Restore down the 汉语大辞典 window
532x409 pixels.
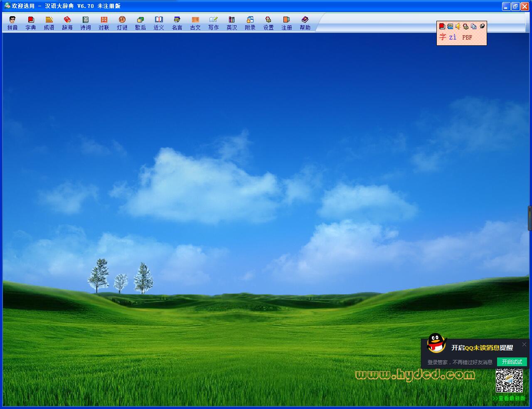click(x=515, y=6)
